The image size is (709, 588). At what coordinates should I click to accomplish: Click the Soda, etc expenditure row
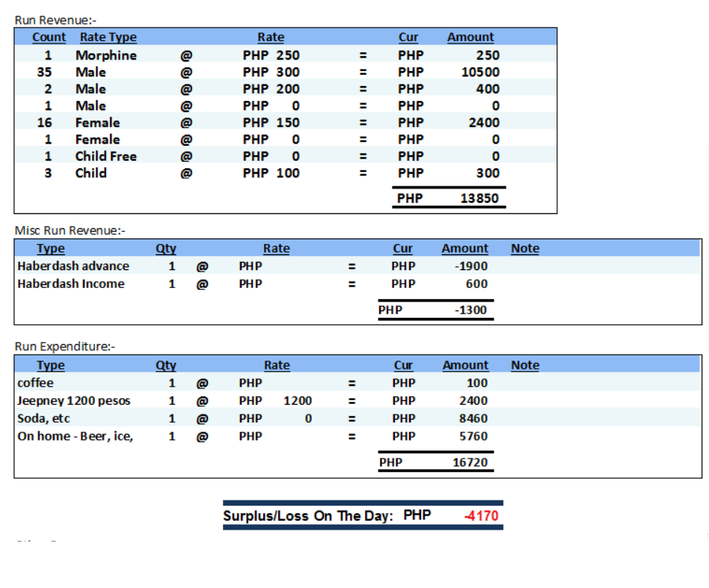click(x=43, y=419)
